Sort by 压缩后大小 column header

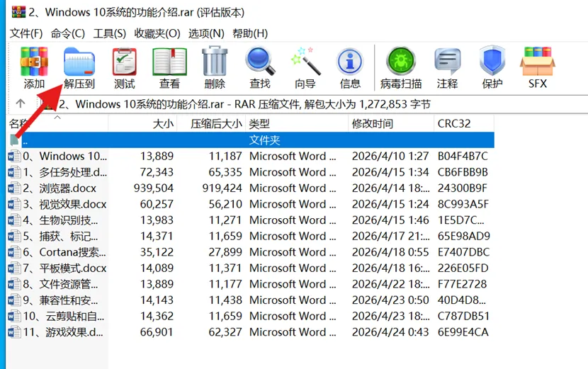[x=211, y=123]
